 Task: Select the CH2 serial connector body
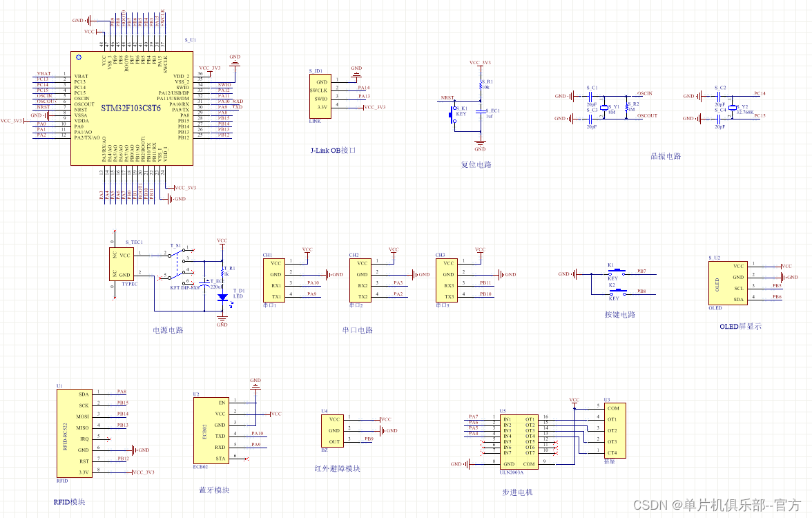click(360, 280)
